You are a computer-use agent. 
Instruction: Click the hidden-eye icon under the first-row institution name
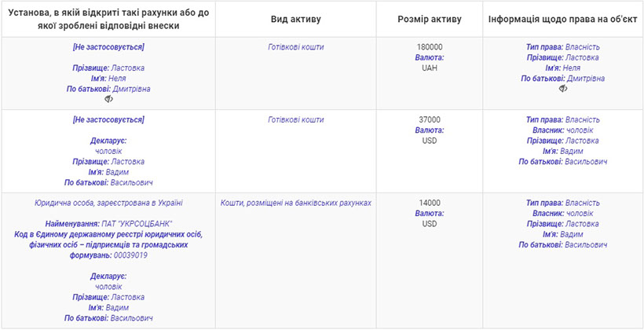click(108, 100)
